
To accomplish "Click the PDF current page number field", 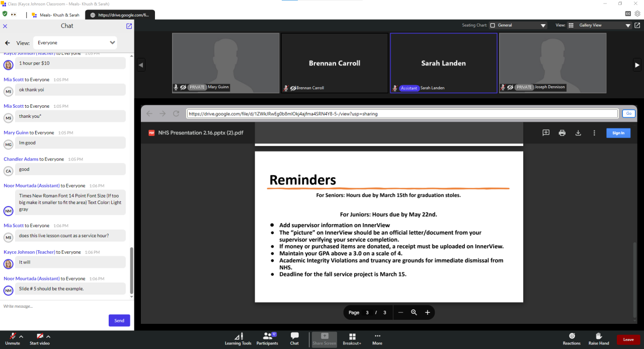I will tap(367, 313).
